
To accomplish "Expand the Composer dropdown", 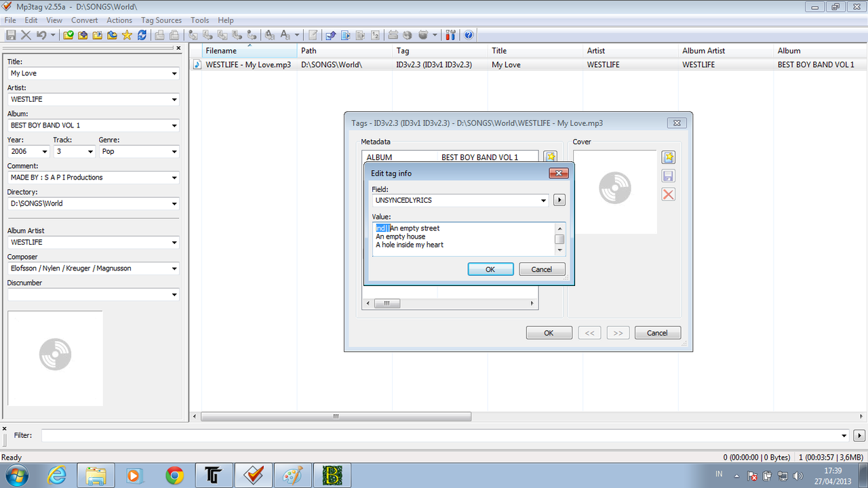I will coord(174,268).
